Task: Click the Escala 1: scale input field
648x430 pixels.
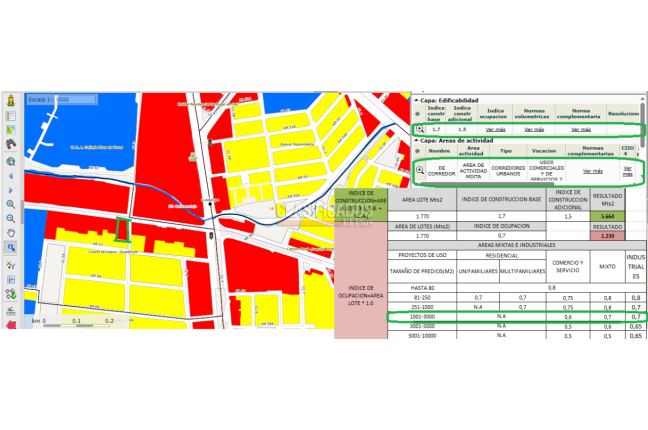Action: [x=76, y=100]
